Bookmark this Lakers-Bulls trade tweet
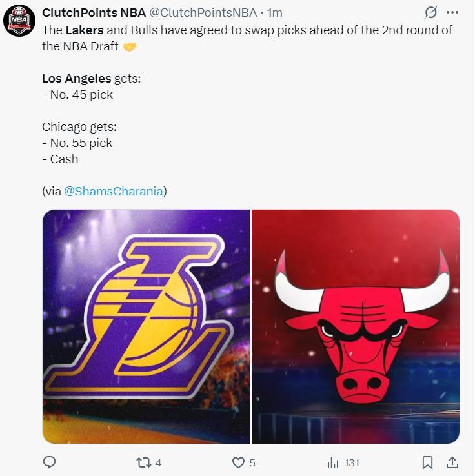The image size is (475, 476). (427, 462)
